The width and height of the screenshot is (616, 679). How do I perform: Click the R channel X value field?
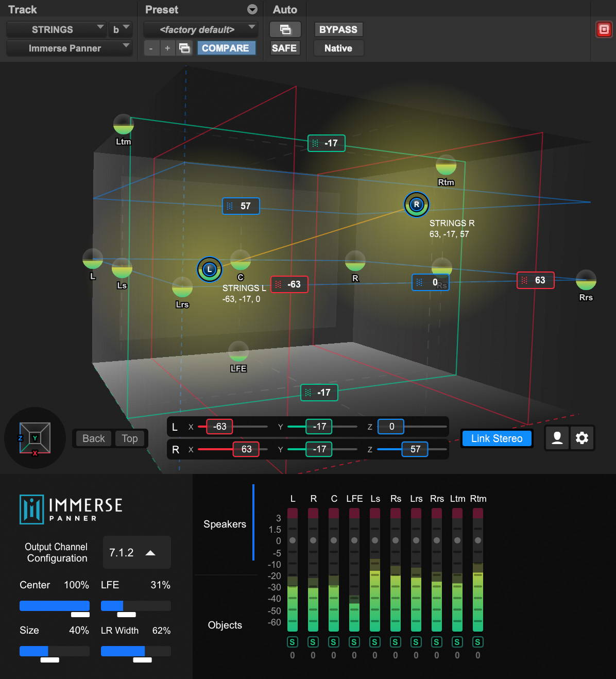pyautogui.click(x=246, y=449)
